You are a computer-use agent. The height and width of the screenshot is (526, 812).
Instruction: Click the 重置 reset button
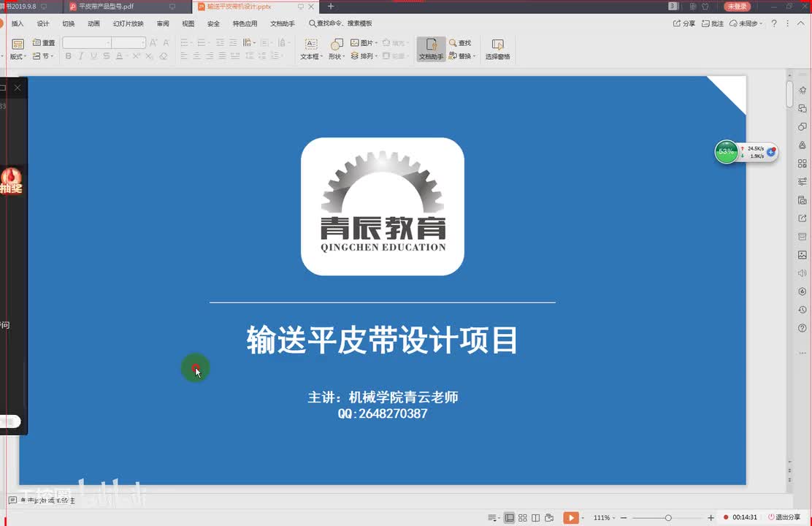[44, 42]
